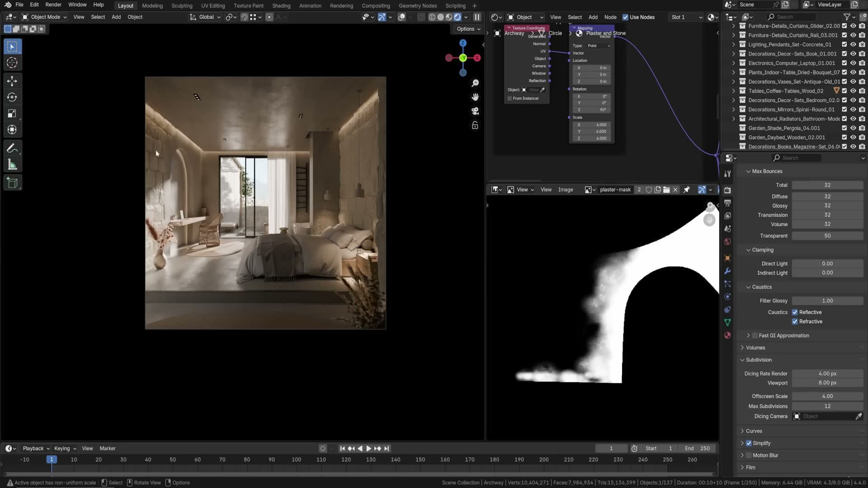Open the World properties tab
The width and height of the screenshot is (868, 488).
[x=727, y=242]
